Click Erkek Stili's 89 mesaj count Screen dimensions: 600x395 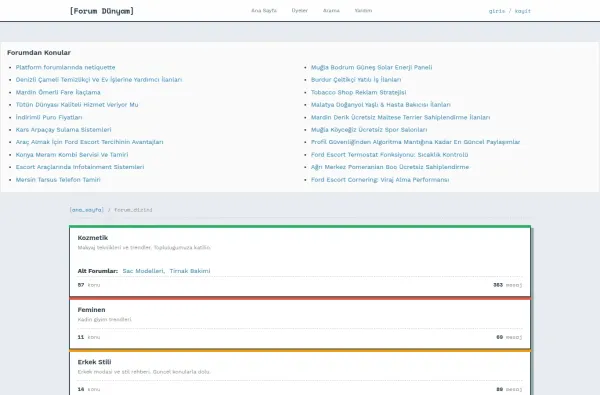(x=509, y=389)
